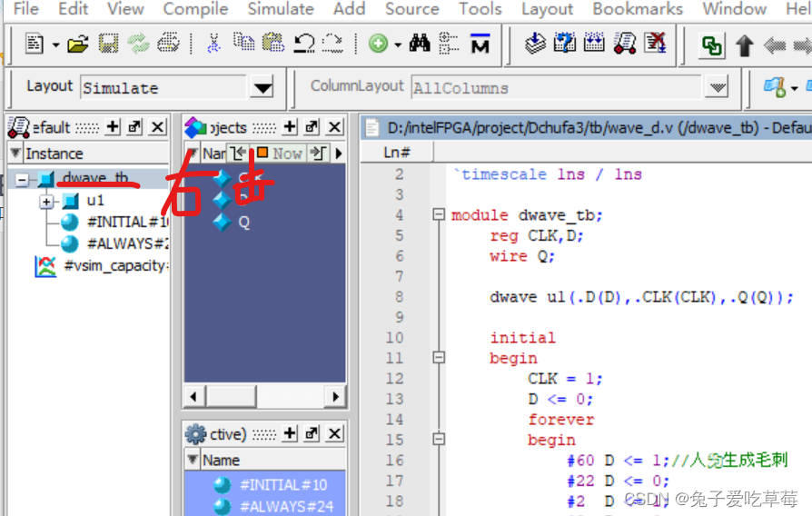This screenshot has width=812, height=516.
Task: Click the Layout field showing Simulate
Action: tap(163, 88)
